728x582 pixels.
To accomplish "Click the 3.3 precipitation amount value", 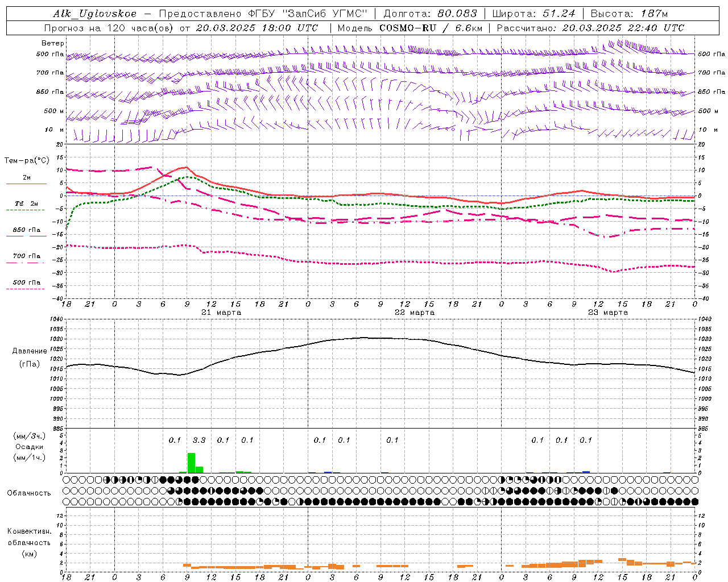I will 199,440.
